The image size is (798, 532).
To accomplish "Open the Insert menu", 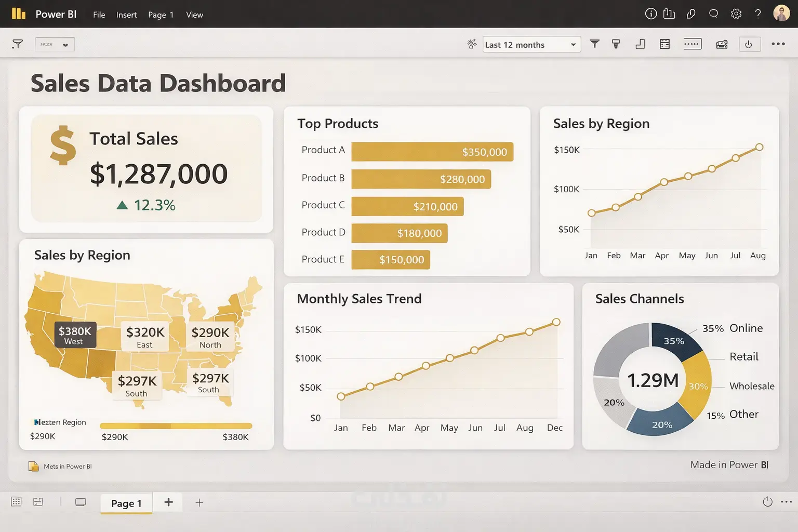I will pyautogui.click(x=126, y=15).
